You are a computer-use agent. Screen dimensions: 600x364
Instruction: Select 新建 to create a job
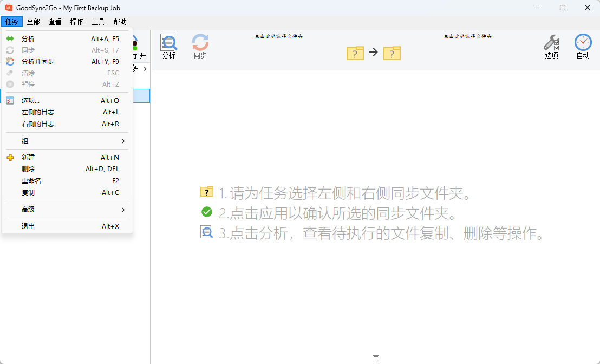tap(67, 157)
